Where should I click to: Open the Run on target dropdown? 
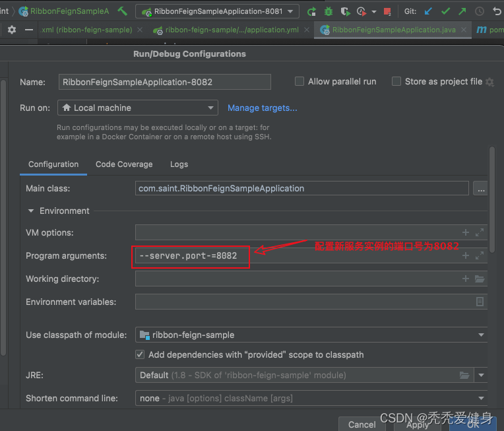coord(138,108)
